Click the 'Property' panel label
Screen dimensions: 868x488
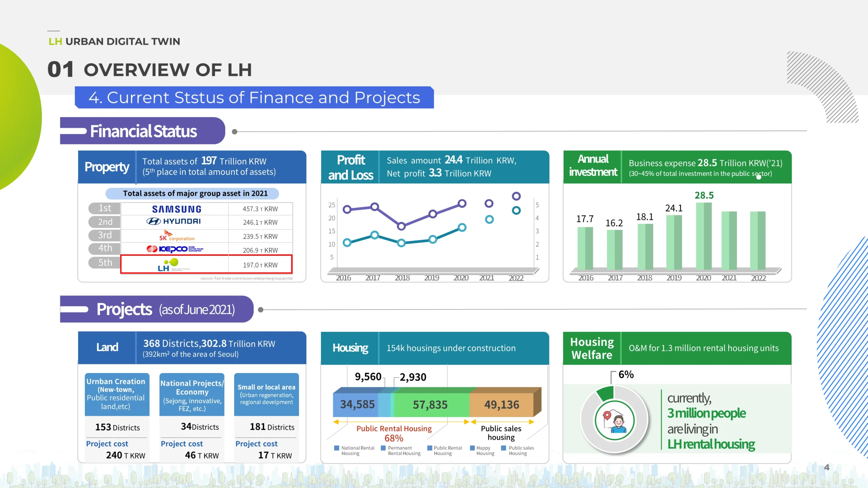click(x=107, y=167)
